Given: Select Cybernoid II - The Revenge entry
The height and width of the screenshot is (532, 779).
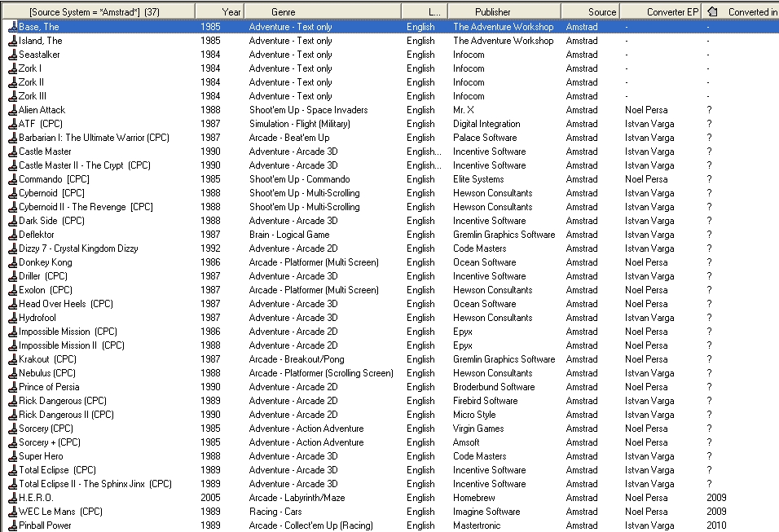Looking at the screenshot, I should coord(86,207).
